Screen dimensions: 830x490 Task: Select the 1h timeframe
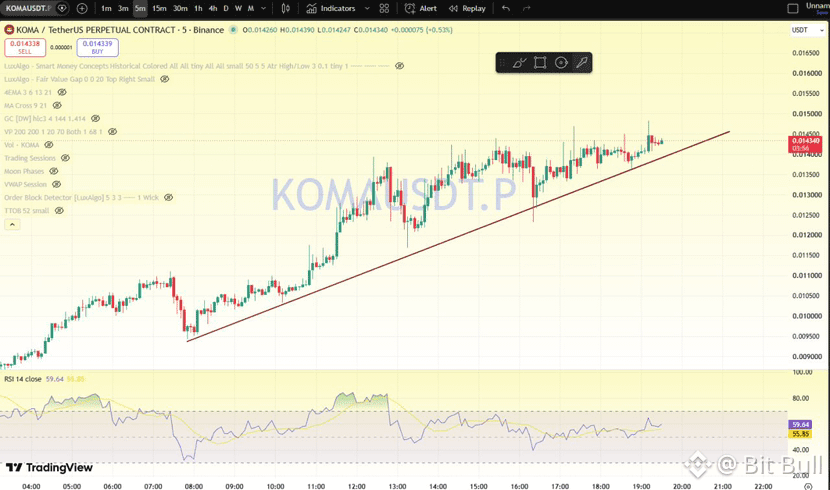pyautogui.click(x=198, y=8)
